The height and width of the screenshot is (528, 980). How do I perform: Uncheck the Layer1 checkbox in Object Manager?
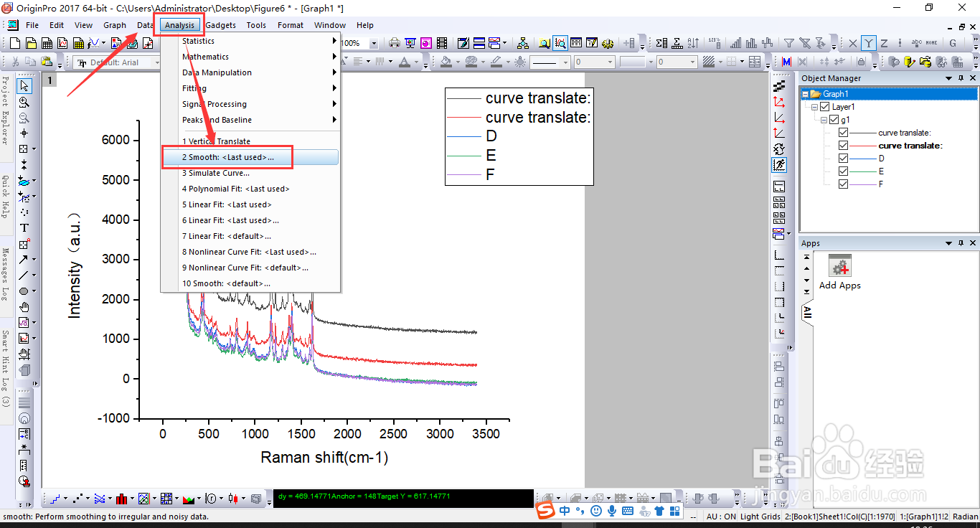click(x=824, y=107)
